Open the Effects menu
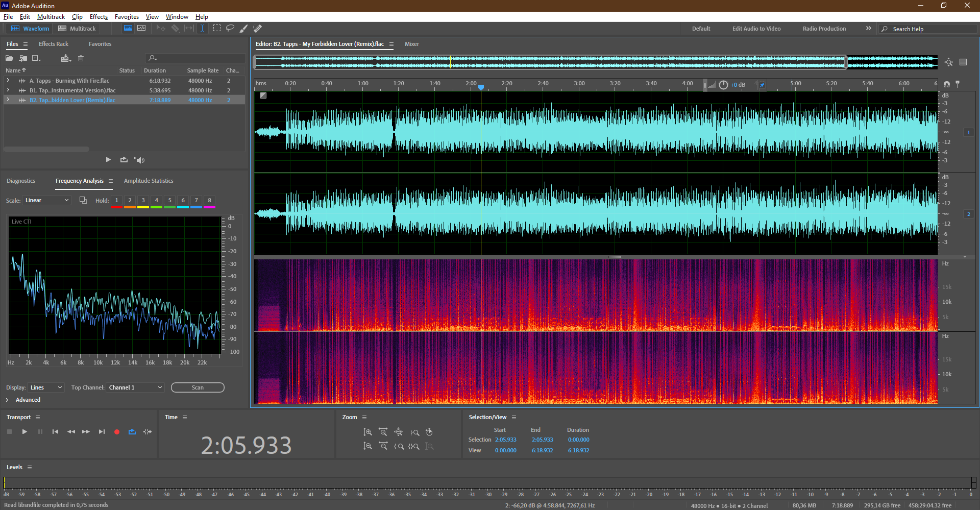 99,17
